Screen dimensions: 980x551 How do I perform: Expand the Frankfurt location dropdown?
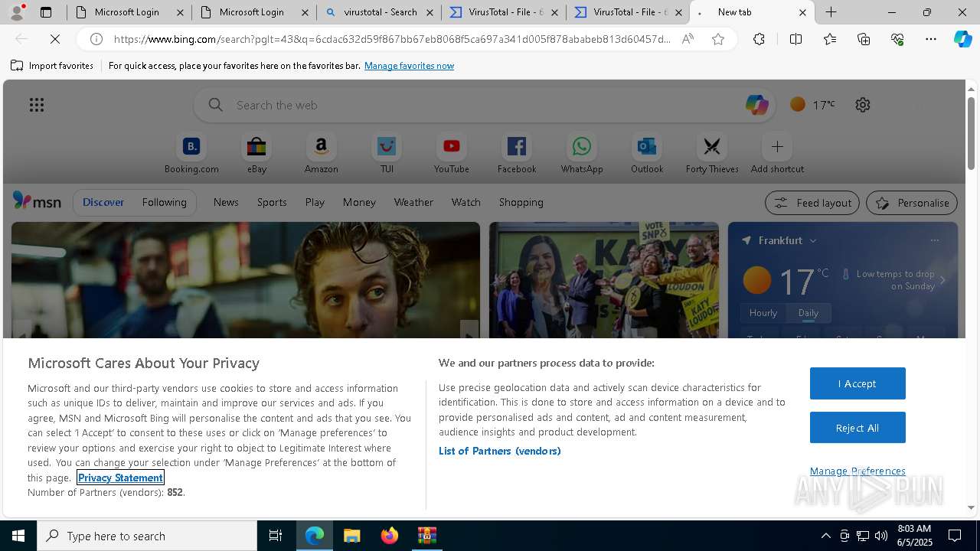pyautogui.click(x=812, y=240)
